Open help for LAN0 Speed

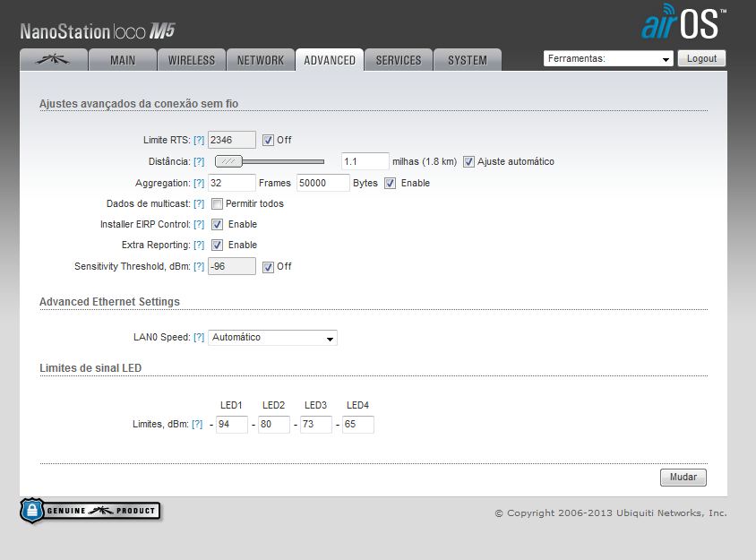point(199,337)
